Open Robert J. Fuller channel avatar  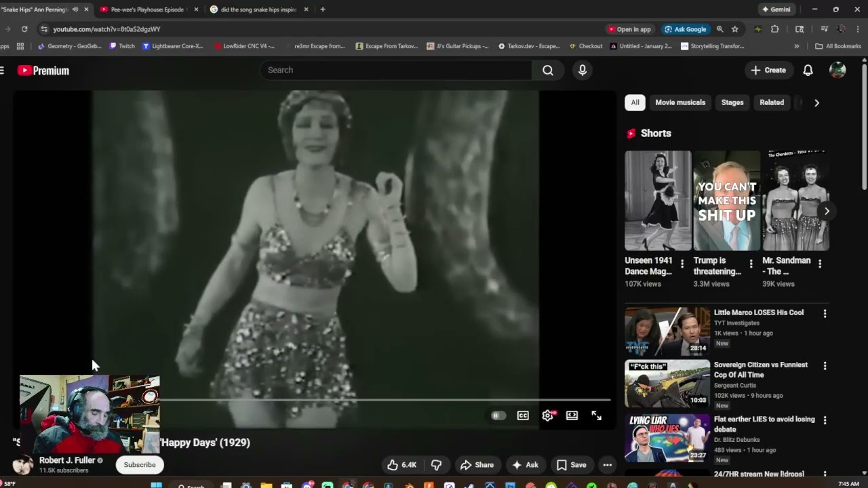coord(22,465)
